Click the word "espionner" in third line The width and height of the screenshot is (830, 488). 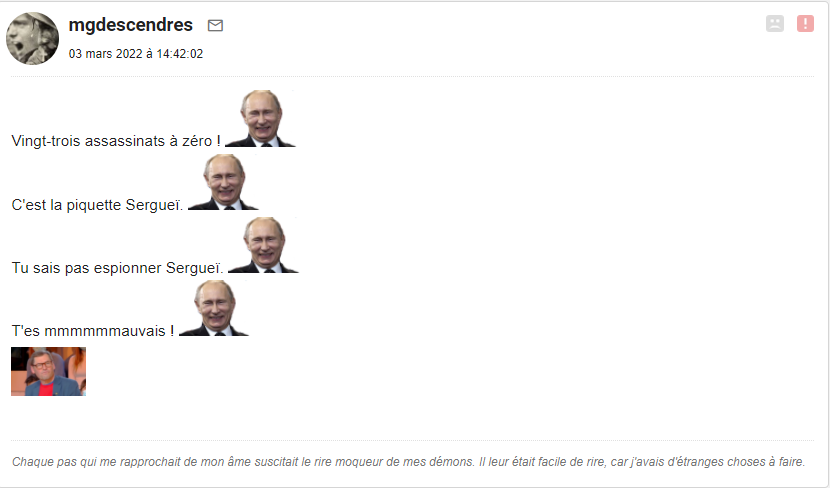[128, 268]
